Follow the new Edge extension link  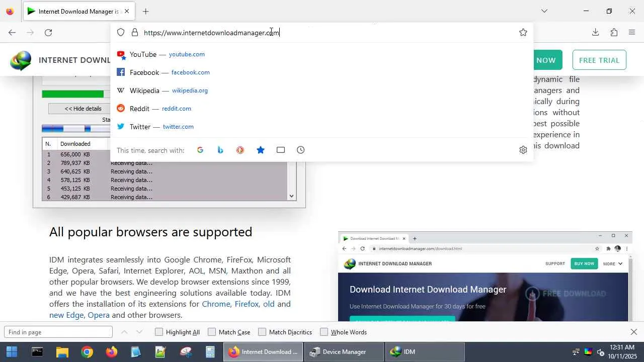pyautogui.click(x=66, y=315)
